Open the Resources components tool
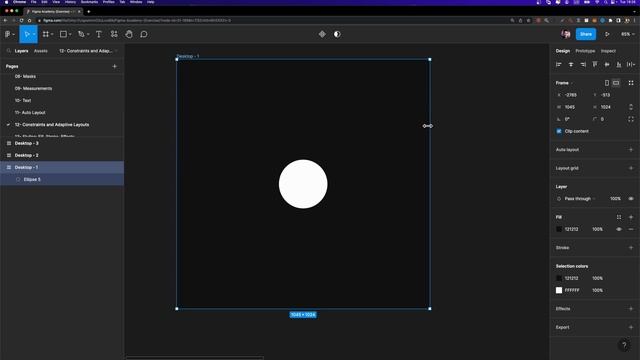This screenshot has width=640, height=360. [x=114, y=34]
